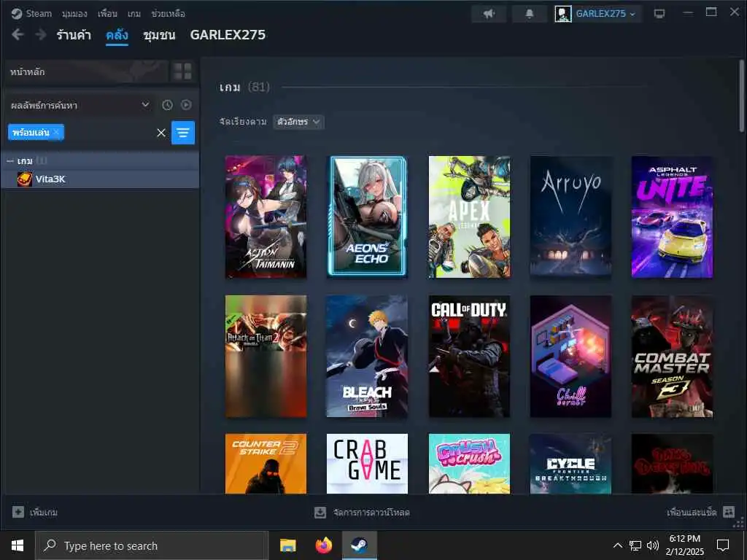The height and width of the screenshot is (560, 747).
Task: Open Bleach Brave Souls cover
Action: pos(368,356)
